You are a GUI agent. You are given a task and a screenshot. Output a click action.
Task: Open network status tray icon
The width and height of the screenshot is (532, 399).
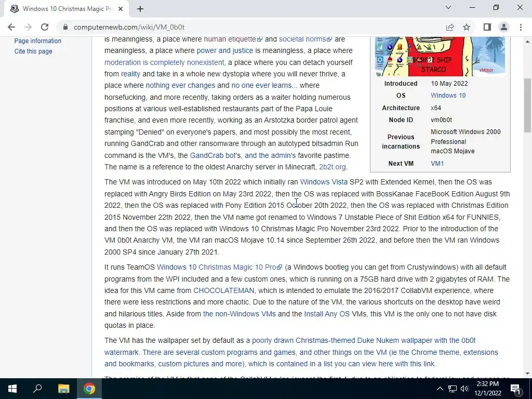pyautogui.click(x=453, y=389)
